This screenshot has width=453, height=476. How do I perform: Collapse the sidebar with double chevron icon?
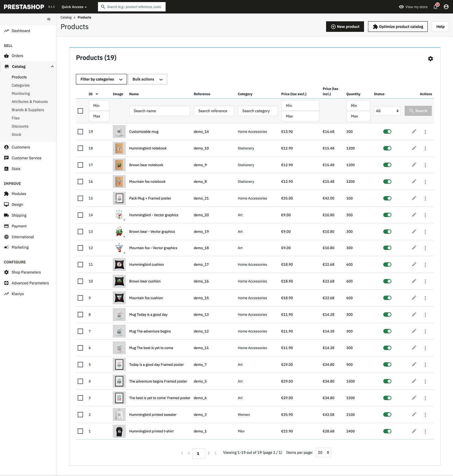click(x=49, y=19)
